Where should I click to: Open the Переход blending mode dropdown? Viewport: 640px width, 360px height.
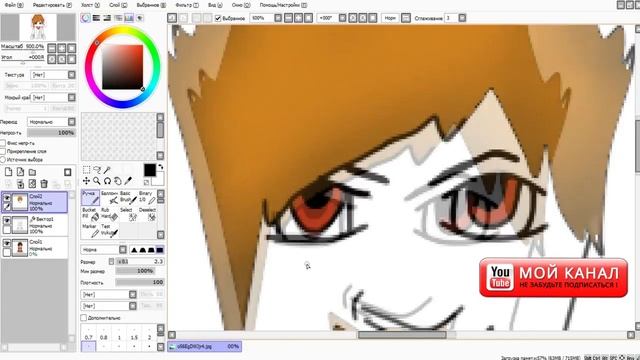tap(51, 122)
